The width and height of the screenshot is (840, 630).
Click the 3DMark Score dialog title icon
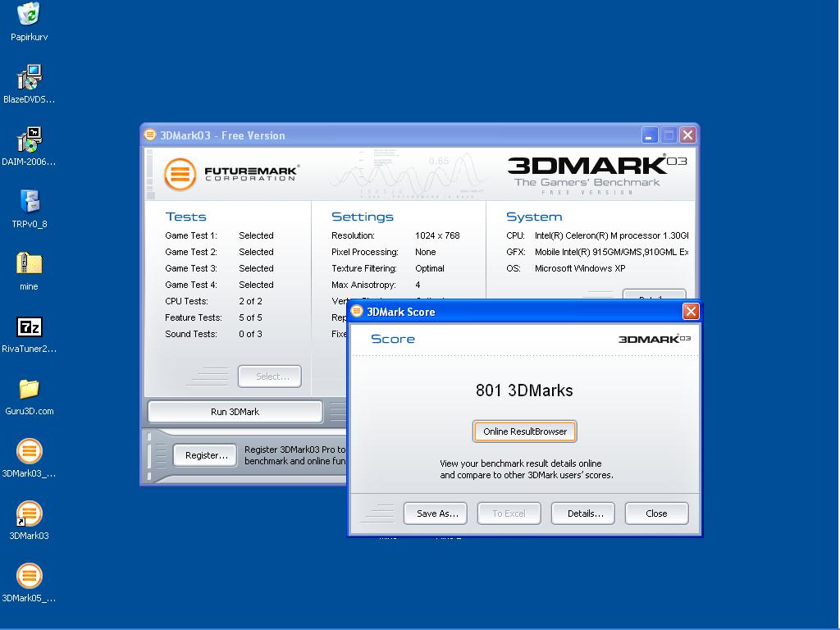pyautogui.click(x=357, y=311)
